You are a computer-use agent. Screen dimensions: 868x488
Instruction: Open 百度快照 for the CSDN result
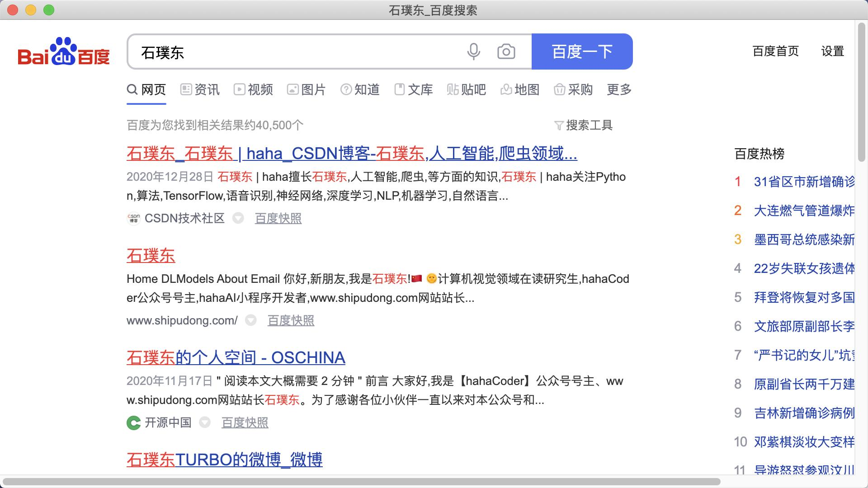tap(278, 218)
